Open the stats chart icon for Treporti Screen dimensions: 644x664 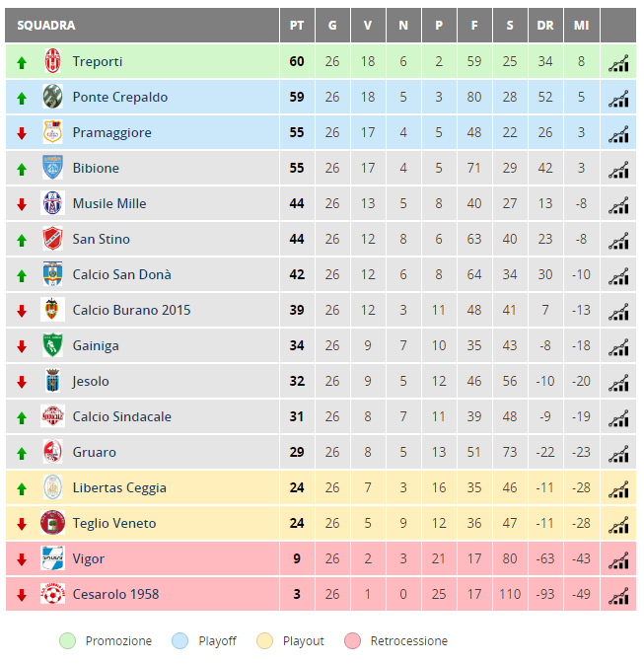pos(618,63)
